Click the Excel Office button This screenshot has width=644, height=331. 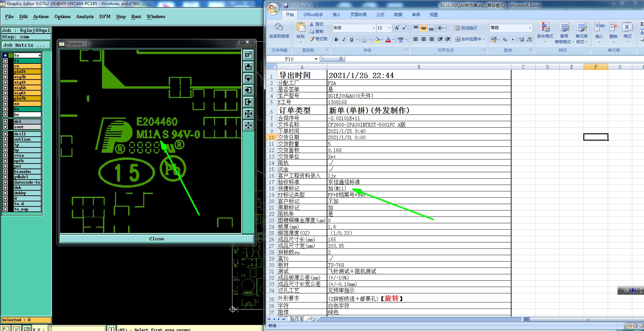click(x=273, y=9)
